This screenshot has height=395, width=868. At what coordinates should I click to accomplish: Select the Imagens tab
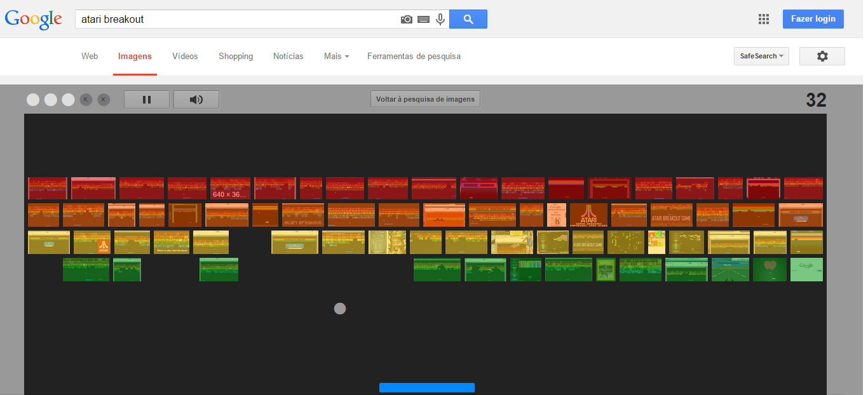[135, 56]
